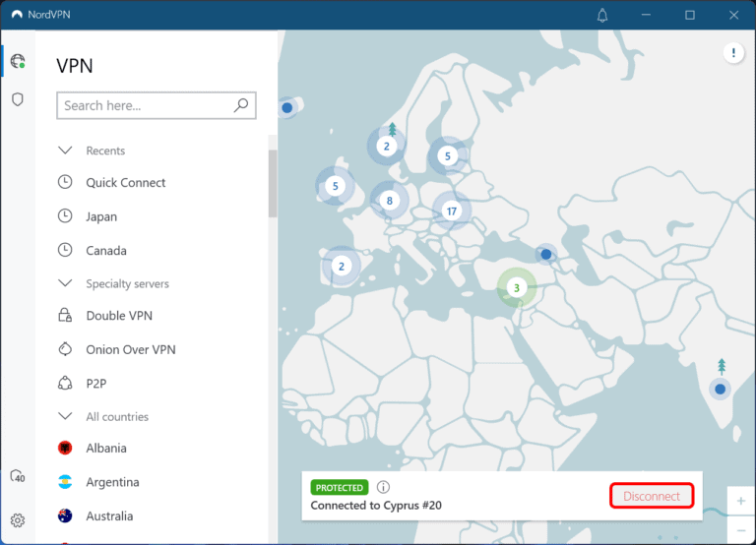The height and width of the screenshot is (545, 756).
Task: Collapse the All countries section
Action: (x=66, y=416)
